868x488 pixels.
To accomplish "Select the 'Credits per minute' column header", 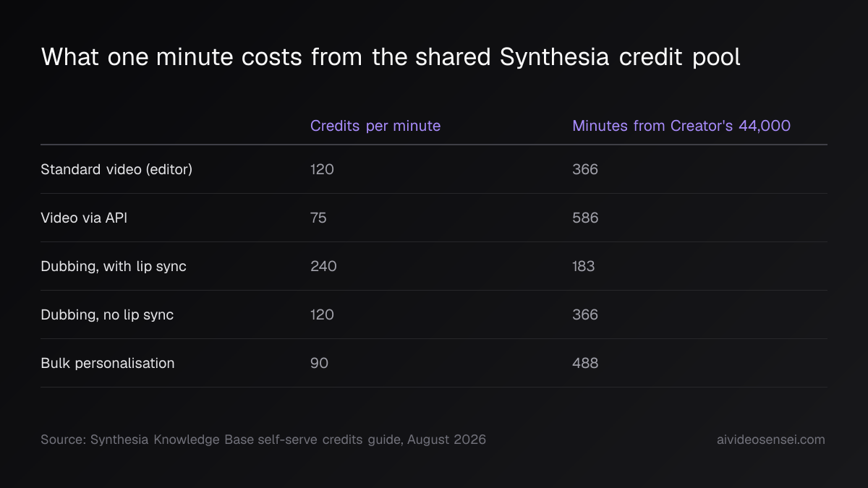I will click(x=375, y=126).
